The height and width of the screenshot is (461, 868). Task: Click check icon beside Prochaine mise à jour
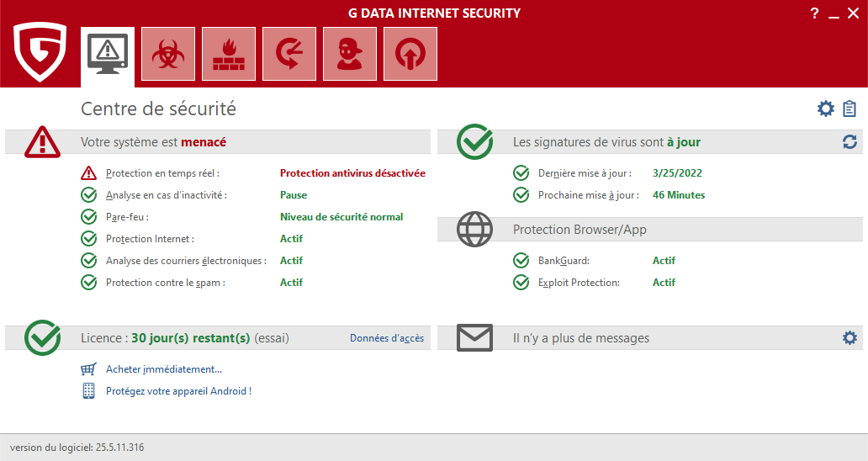pos(521,195)
